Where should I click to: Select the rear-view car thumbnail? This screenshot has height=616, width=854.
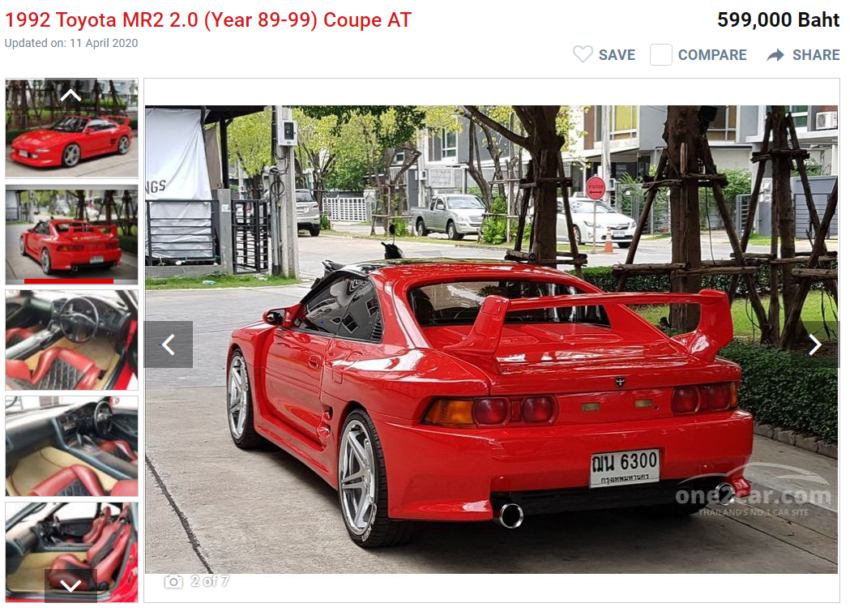(x=71, y=235)
